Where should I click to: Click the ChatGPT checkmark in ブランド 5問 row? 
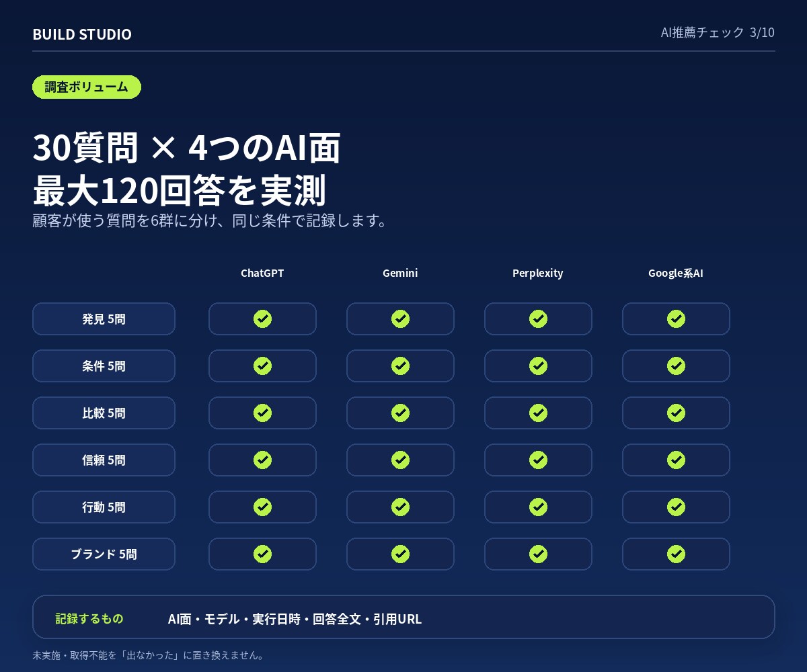pyautogui.click(x=262, y=554)
